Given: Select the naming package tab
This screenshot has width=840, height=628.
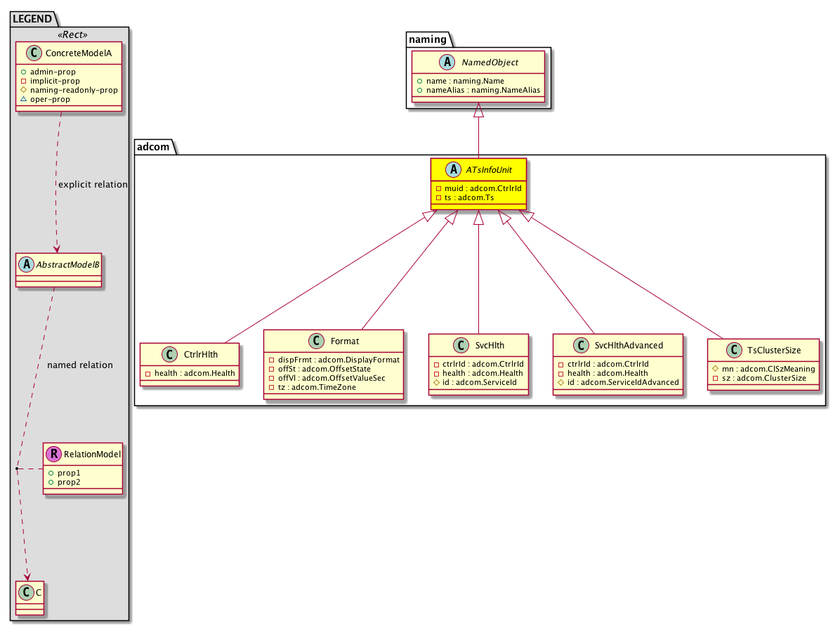Looking at the screenshot, I should (427, 39).
